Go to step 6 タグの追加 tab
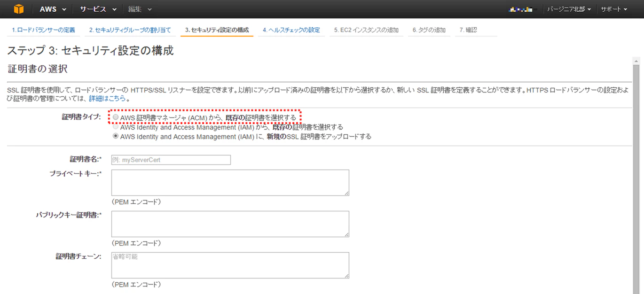Screen dimensions: 644x294 (429, 30)
